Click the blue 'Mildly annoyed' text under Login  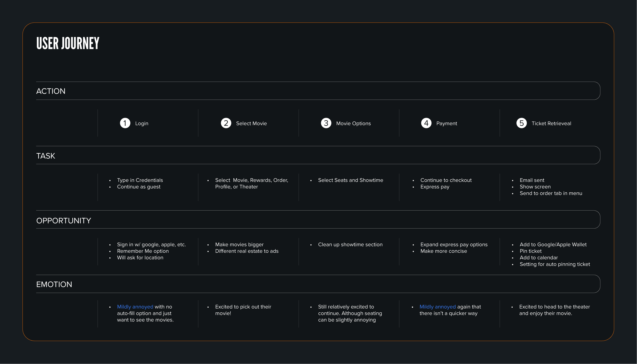tap(135, 307)
